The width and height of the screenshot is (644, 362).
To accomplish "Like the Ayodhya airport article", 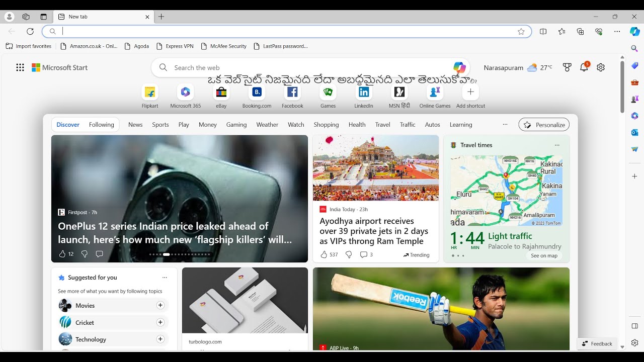I will 324,255.
